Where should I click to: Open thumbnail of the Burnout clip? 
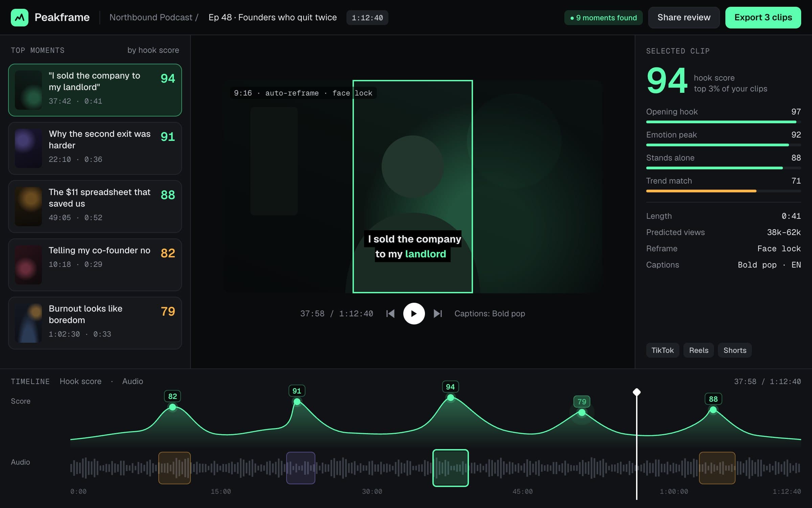(x=28, y=323)
